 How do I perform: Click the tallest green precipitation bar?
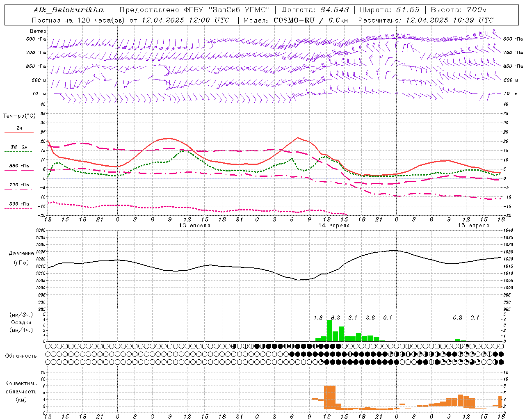pos(329,331)
